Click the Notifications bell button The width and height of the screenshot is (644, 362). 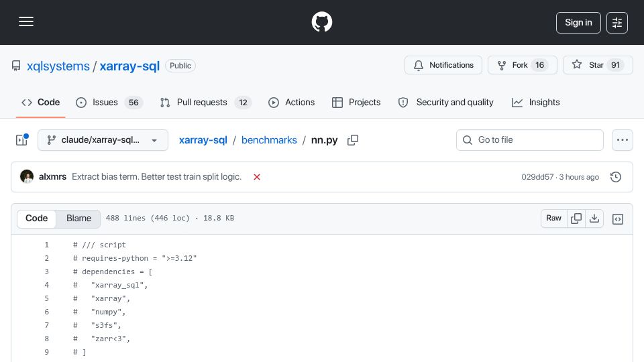[x=443, y=65]
